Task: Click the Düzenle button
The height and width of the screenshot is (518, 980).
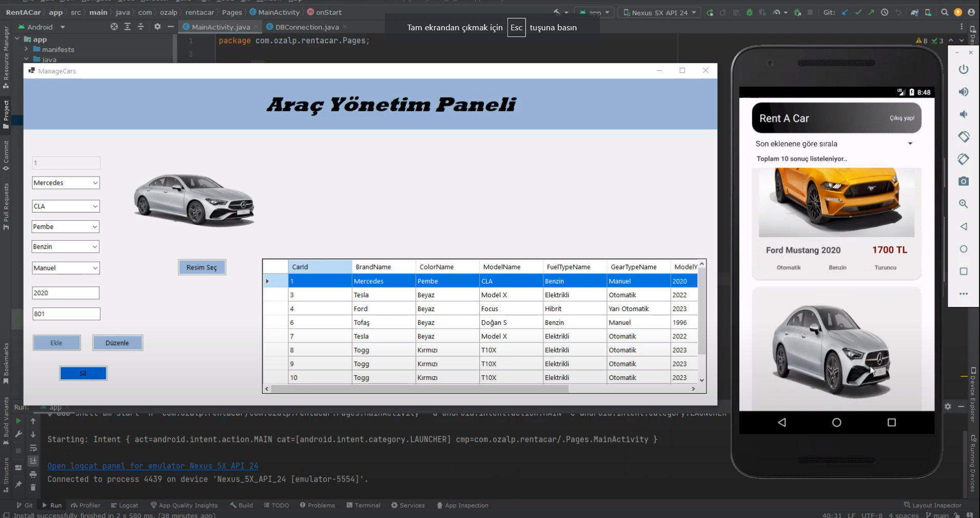Action: click(117, 343)
